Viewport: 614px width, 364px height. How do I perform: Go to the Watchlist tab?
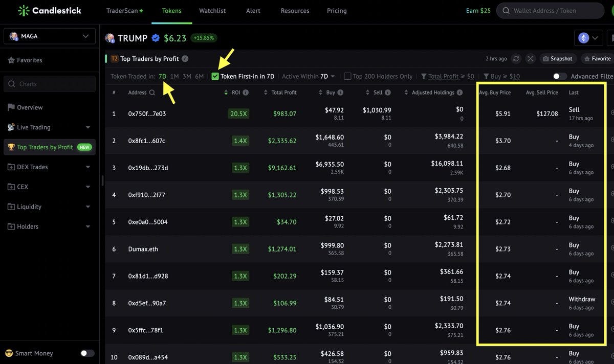point(212,11)
